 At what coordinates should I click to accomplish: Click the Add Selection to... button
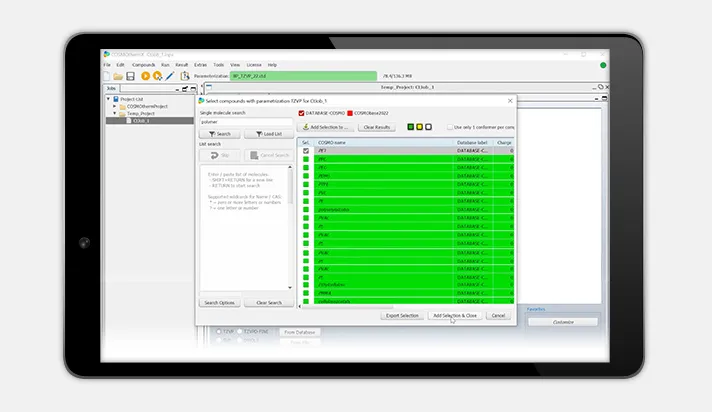pyautogui.click(x=325, y=127)
